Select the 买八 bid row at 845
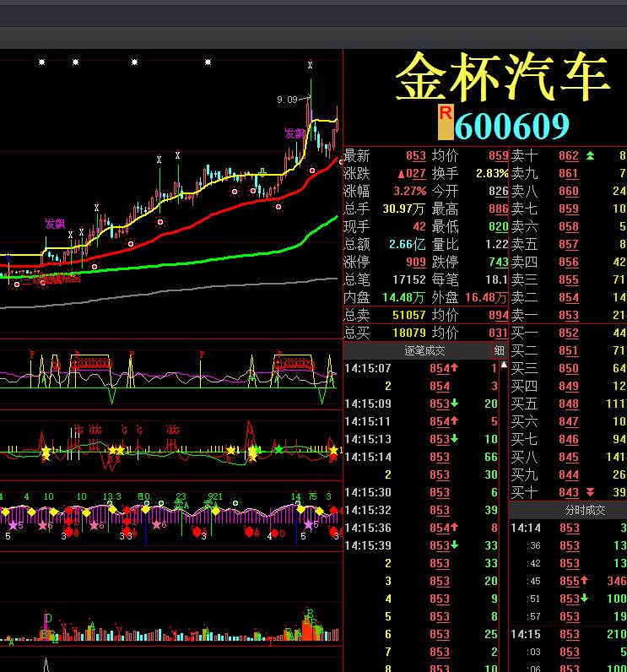This screenshot has height=672, width=627. point(568,457)
